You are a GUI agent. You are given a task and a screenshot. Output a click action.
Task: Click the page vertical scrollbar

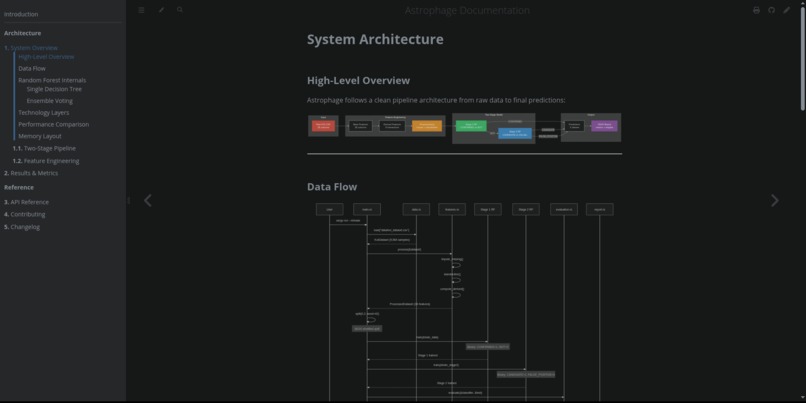click(803, 57)
